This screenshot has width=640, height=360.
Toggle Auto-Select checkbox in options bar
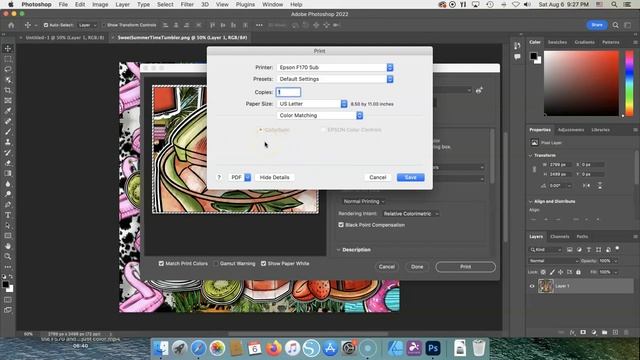pos(46,25)
